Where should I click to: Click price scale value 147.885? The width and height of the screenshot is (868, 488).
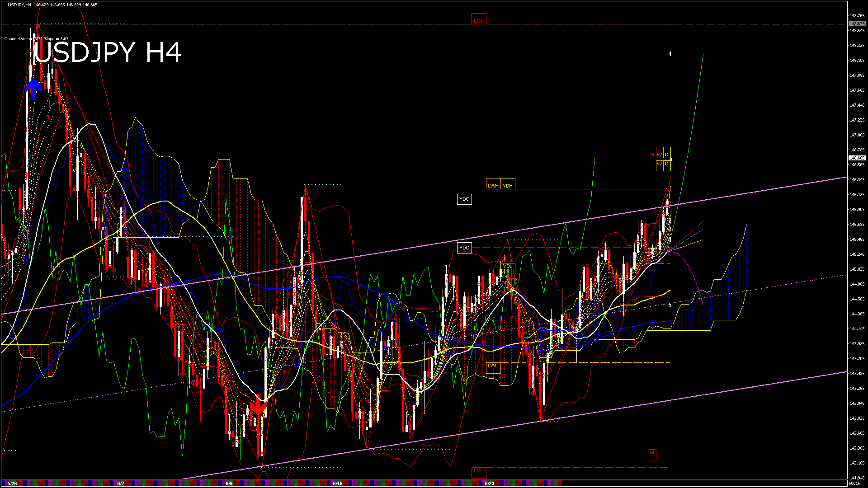(x=857, y=75)
